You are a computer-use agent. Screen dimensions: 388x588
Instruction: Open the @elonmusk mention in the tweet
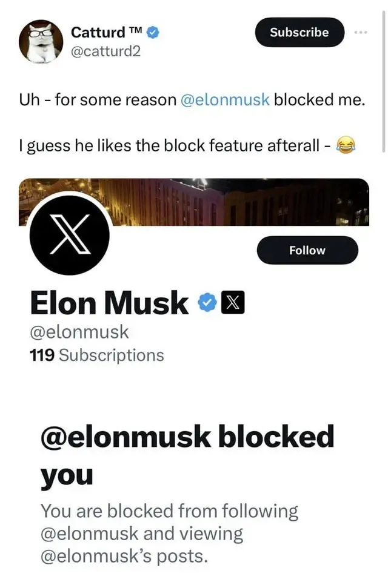(x=225, y=99)
